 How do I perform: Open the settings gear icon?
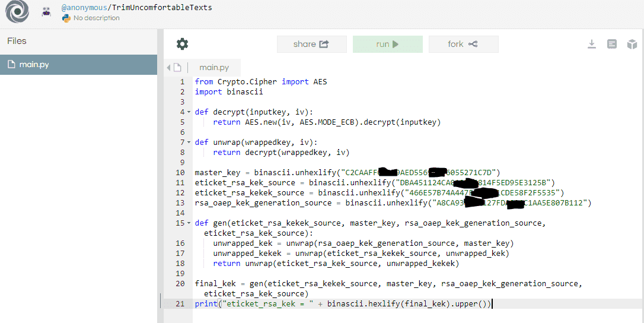click(183, 44)
